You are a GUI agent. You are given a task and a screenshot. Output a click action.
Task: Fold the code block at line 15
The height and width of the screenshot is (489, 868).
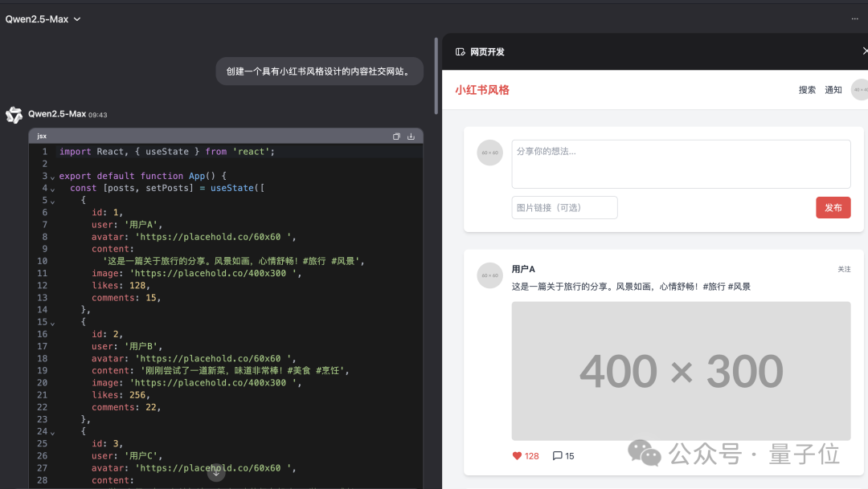click(x=52, y=323)
